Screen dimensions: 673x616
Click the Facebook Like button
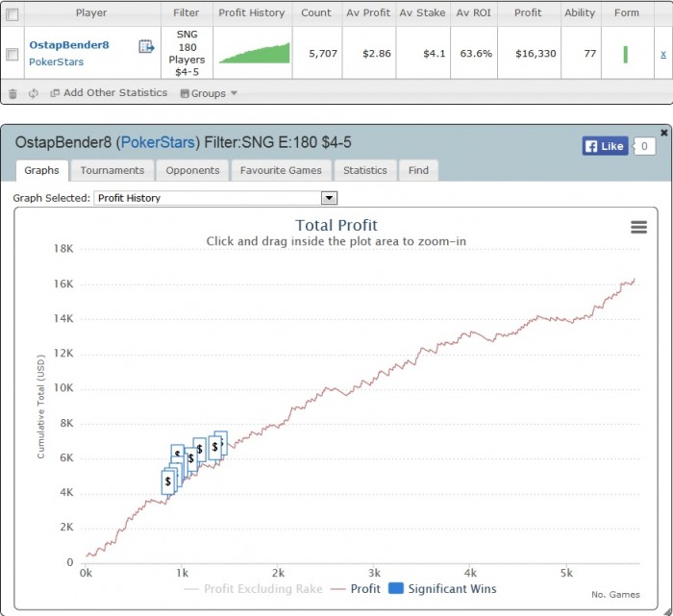(605, 146)
